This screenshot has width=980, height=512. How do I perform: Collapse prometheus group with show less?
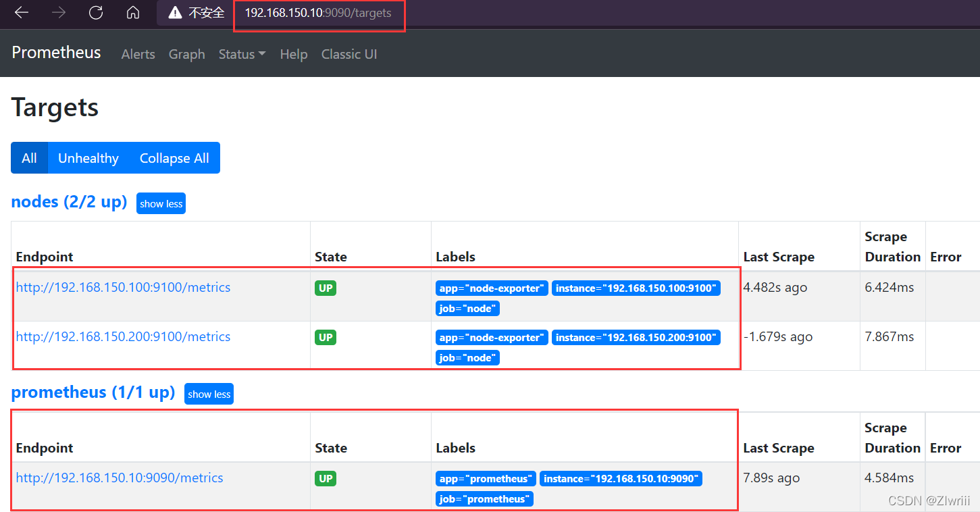[x=209, y=394]
